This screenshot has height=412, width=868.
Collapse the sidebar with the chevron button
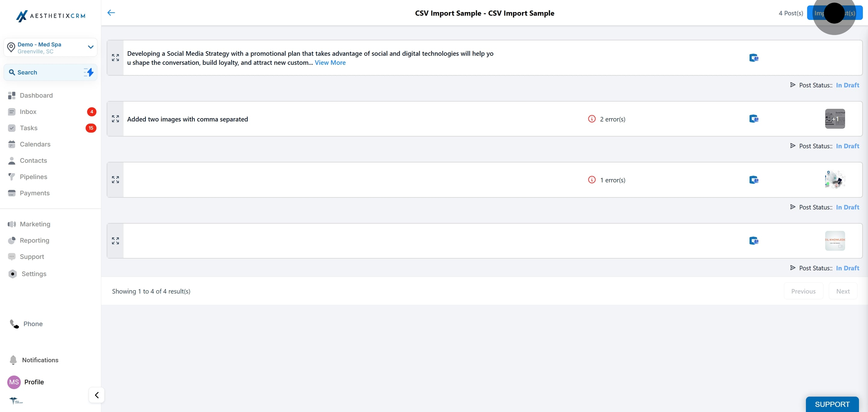coord(97,395)
